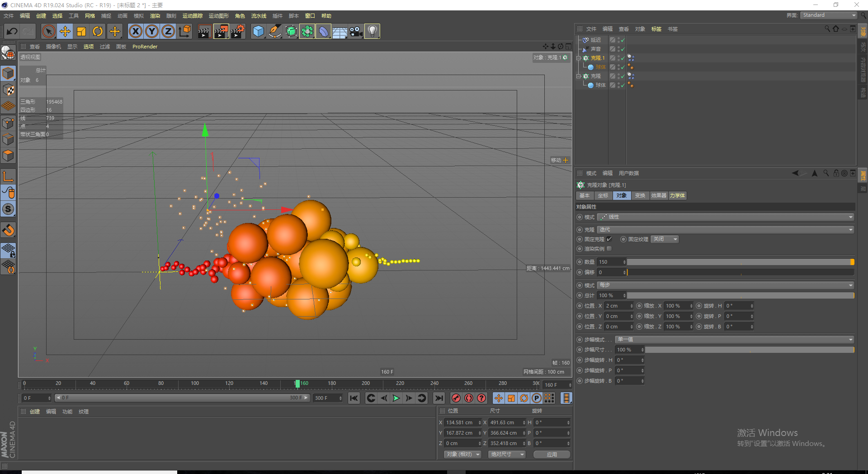The width and height of the screenshot is (868, 474).
Task: Open the 渲染 menu in menu bar
Action: (x=155, y=16)
